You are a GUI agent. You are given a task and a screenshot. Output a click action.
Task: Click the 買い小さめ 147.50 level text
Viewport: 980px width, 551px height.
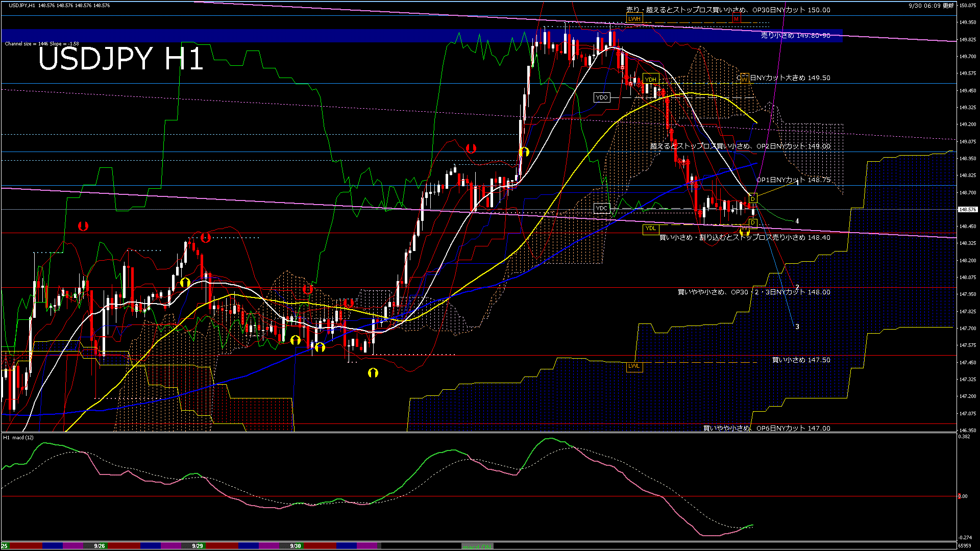[801, 360]
